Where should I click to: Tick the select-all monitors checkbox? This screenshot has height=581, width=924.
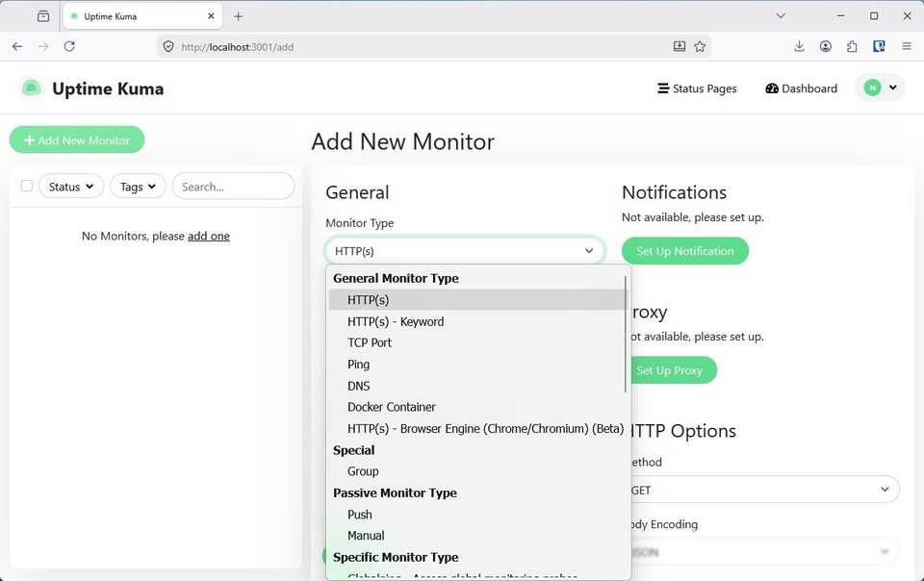pyautogui.click(x=27, y=186)
